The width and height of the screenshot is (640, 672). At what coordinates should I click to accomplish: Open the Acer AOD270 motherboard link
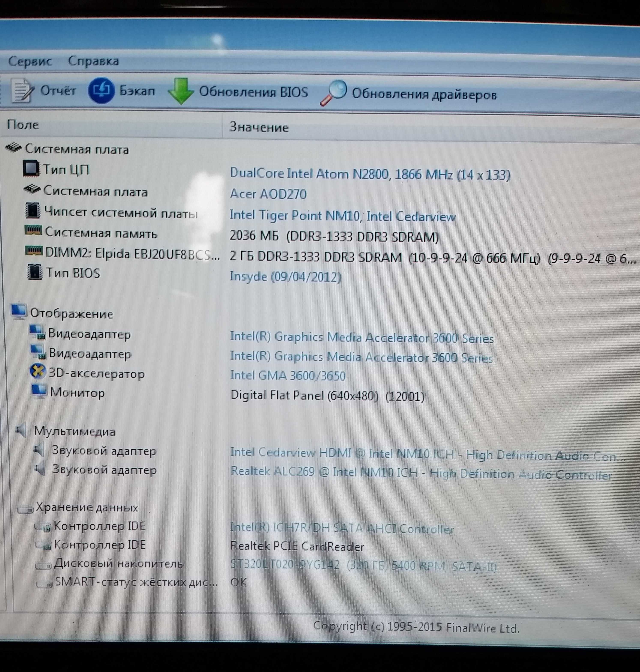(268, 194)
